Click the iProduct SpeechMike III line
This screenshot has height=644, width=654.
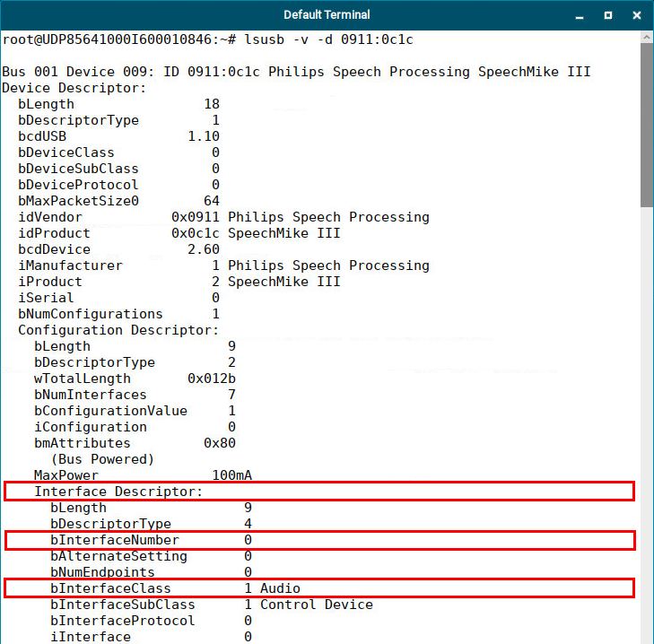click(179, 282)
